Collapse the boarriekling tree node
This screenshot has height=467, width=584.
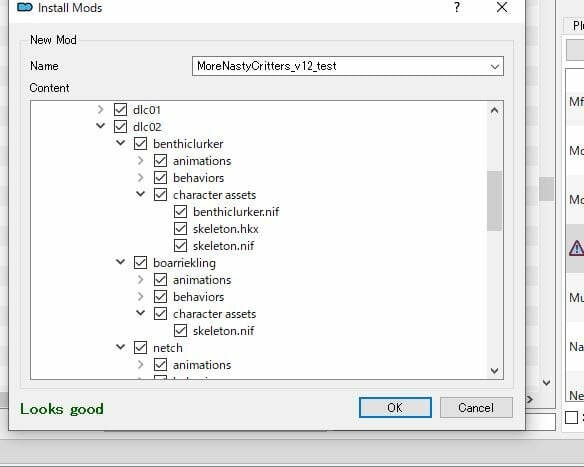pyautogui.click(x=121, y=262)
